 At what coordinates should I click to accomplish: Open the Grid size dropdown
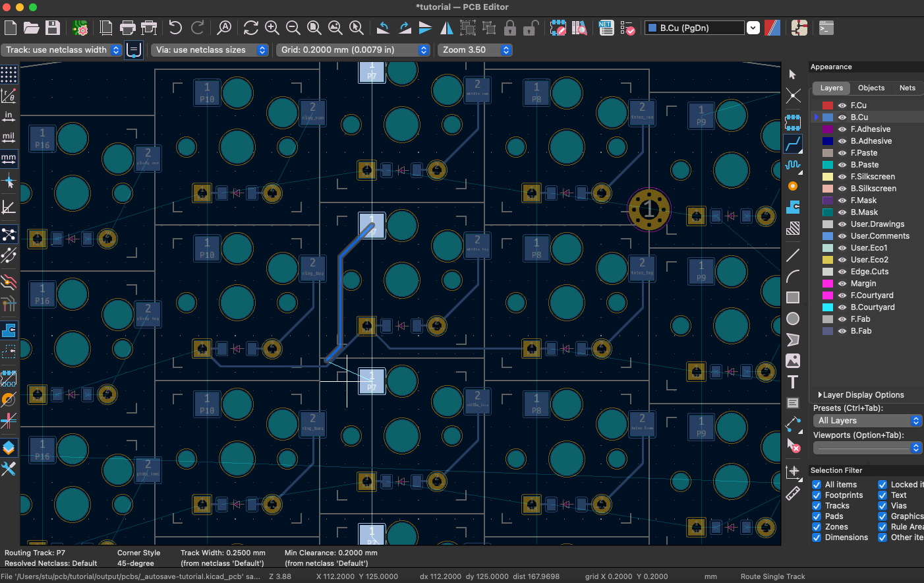[424, 49]
